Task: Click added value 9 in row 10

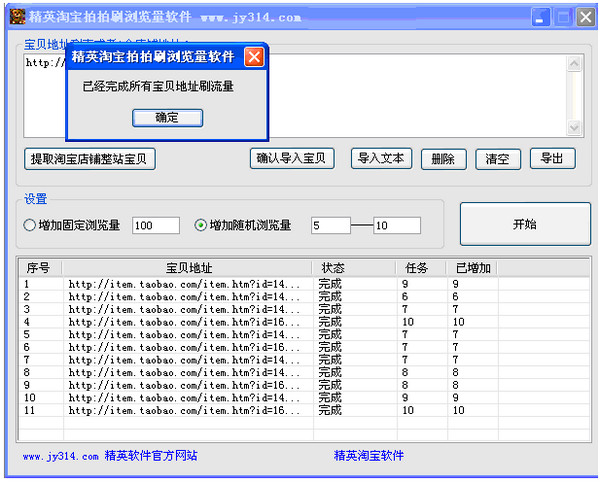Action: pyautogui.click(x=455, y=398)
